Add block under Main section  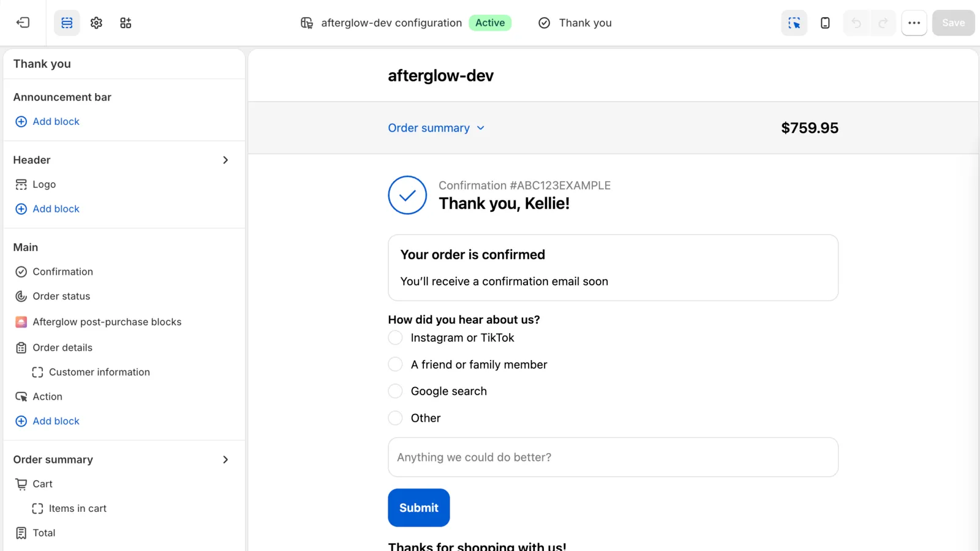coord(47,421)
